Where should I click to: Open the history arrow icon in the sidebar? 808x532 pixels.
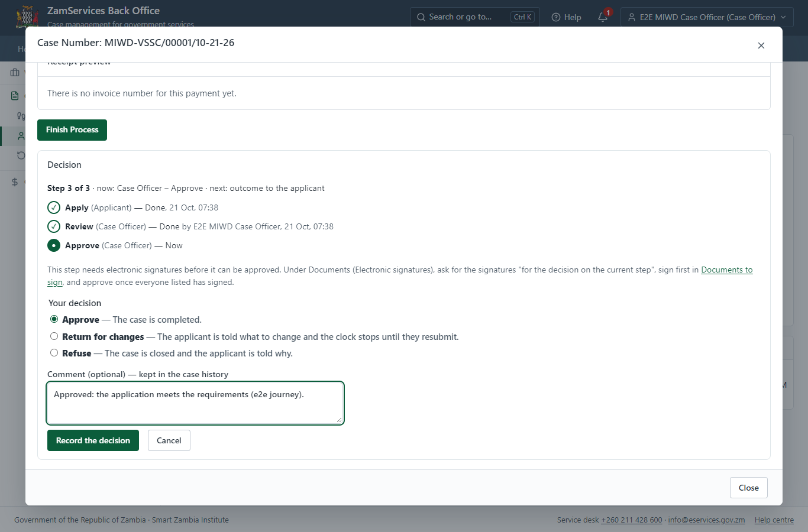[x=21, y=155]
